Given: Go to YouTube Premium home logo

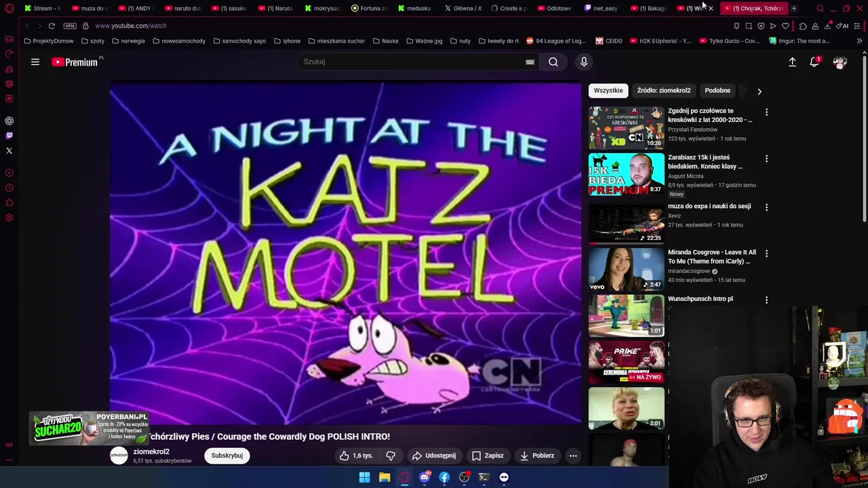Looking at the screenshot, I should tap(76, 62).
